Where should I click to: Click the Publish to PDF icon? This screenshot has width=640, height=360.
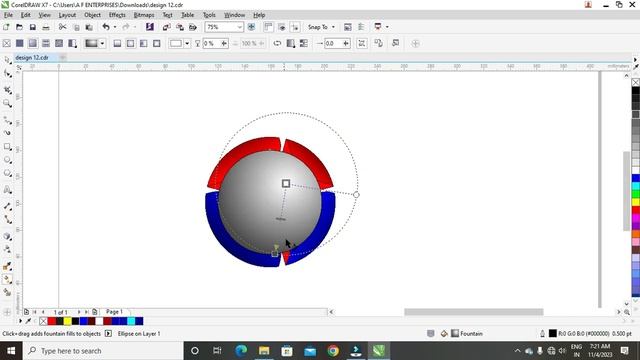coord(193,27)
